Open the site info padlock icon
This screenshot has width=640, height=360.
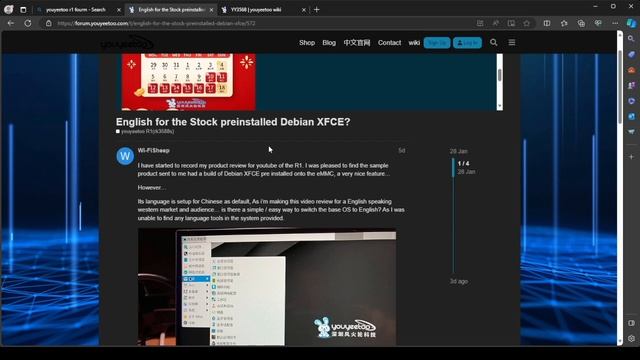pos(49,23)
